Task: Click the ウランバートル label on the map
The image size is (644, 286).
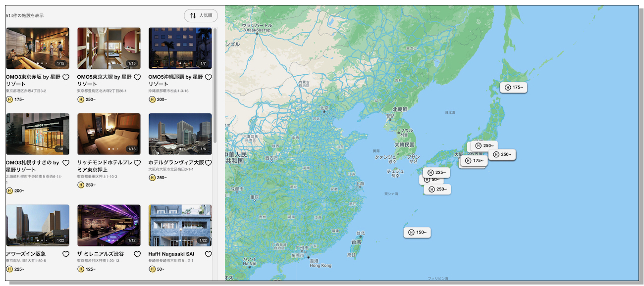Action: click(257, 25)
